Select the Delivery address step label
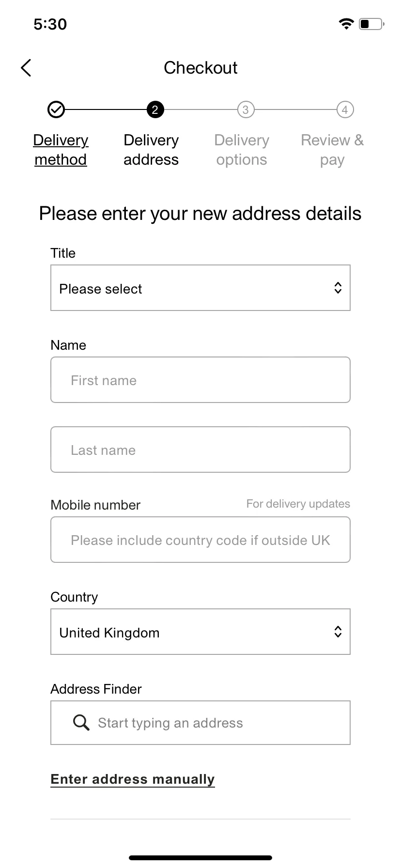 pyautogui.click(x=151, y=150)
